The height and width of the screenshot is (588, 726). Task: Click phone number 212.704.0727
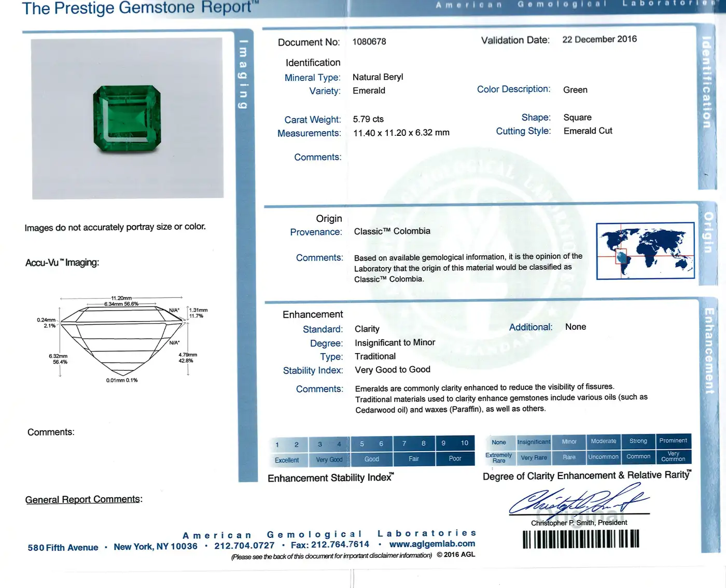click(x=244, y=546)
